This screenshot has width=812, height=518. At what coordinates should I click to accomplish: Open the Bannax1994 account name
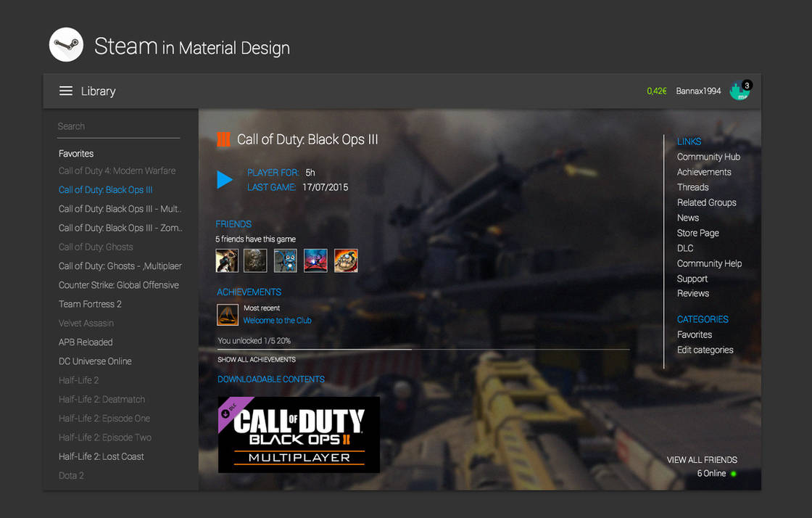[x=698, y=91]
